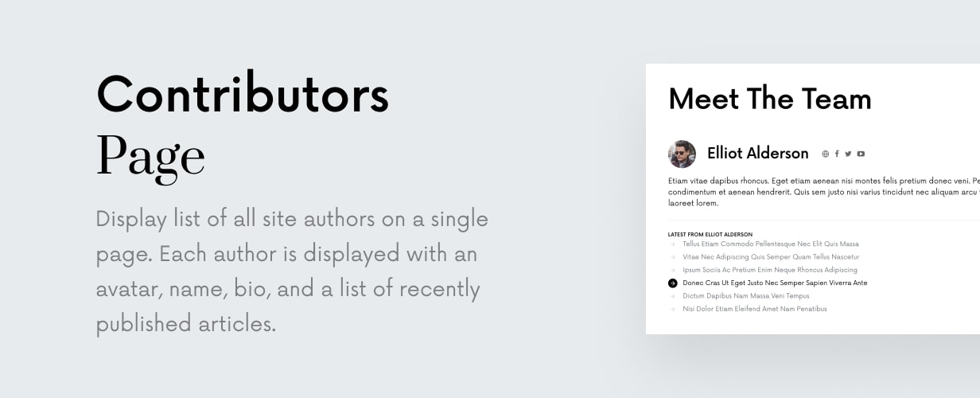
Task: Click Elliot Alderson's avatar photo
Action: (682, 154)
